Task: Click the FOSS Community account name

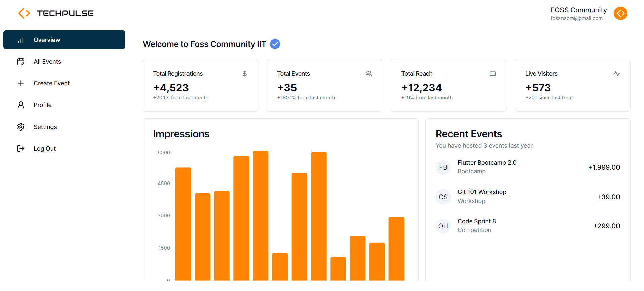Action: coord(579,10)
